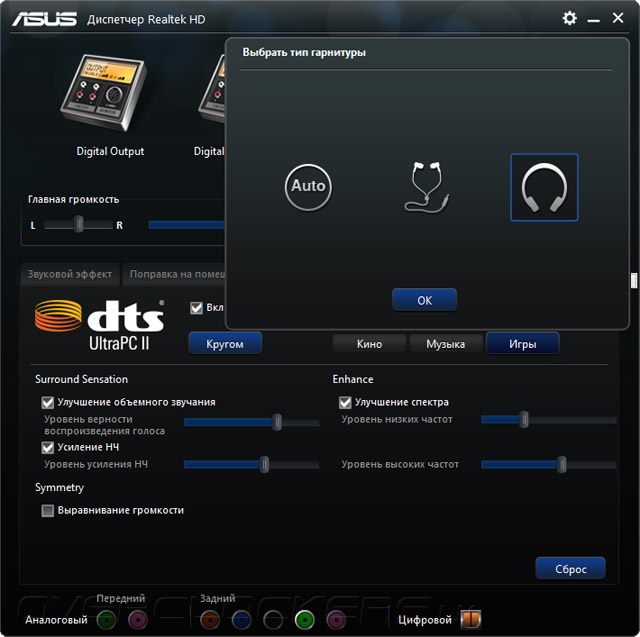
Task: Choose earbuds headset type
Action: coord(427,187)
